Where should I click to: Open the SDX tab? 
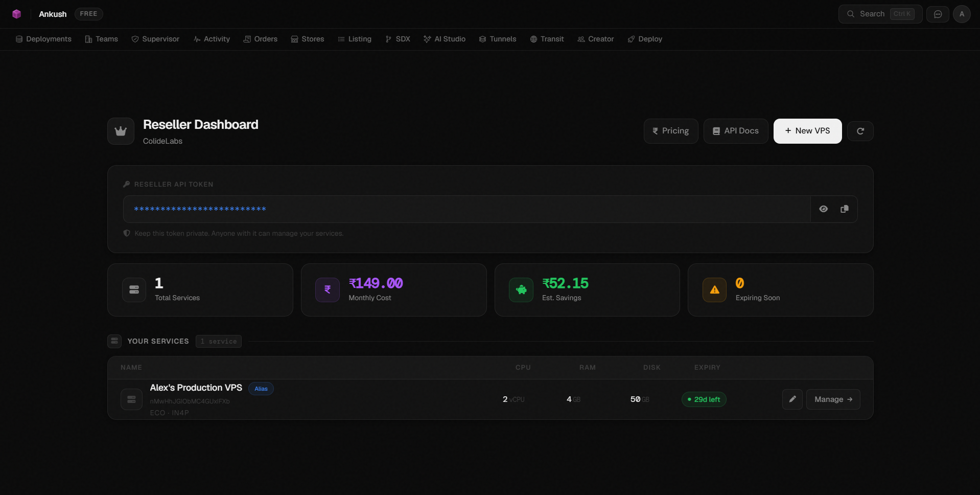[x=398, y=39]
